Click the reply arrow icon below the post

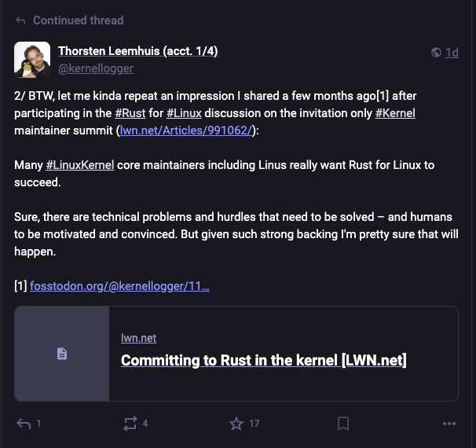[24, 424]
